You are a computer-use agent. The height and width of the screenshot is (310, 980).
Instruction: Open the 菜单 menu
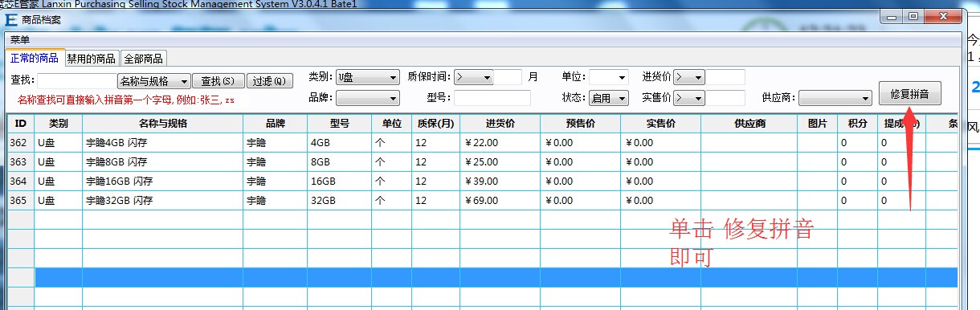point(19,39)
